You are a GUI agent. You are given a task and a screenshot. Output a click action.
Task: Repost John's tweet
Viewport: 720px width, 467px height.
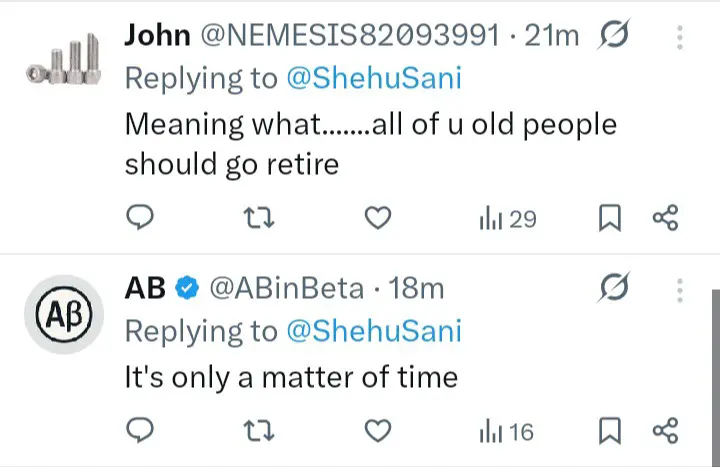pos(258,218)
